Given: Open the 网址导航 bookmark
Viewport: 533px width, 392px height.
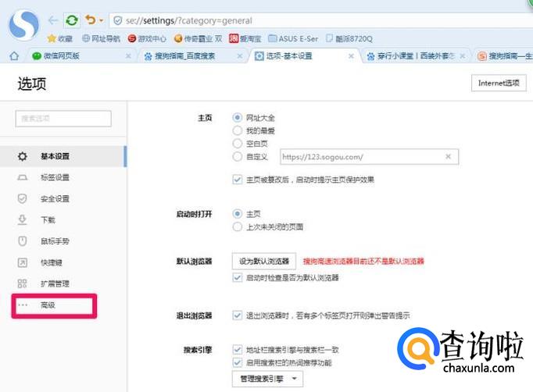Looking at the screenshot, I should (x=102, y=38).
